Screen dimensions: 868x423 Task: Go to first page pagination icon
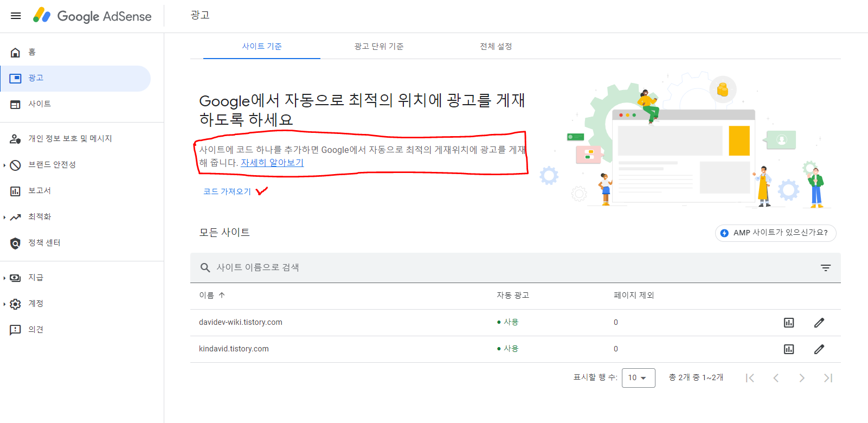point(750,378)
